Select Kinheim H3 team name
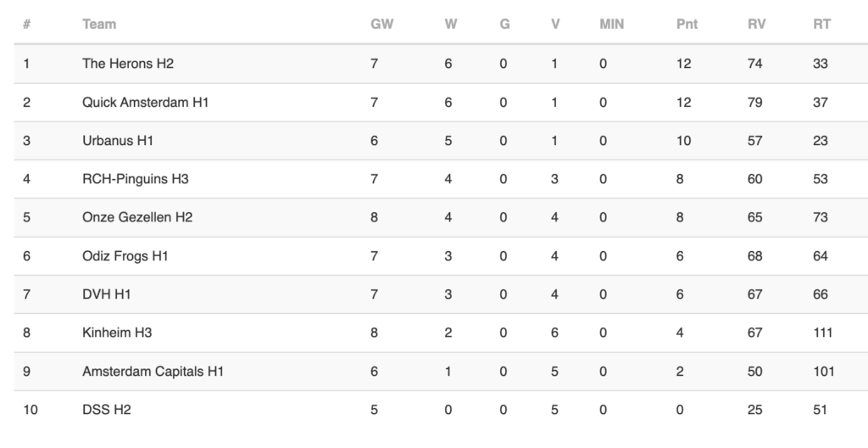Image resolution: width=868 pixels, height=448 pixels. click(x=117, y=333)
